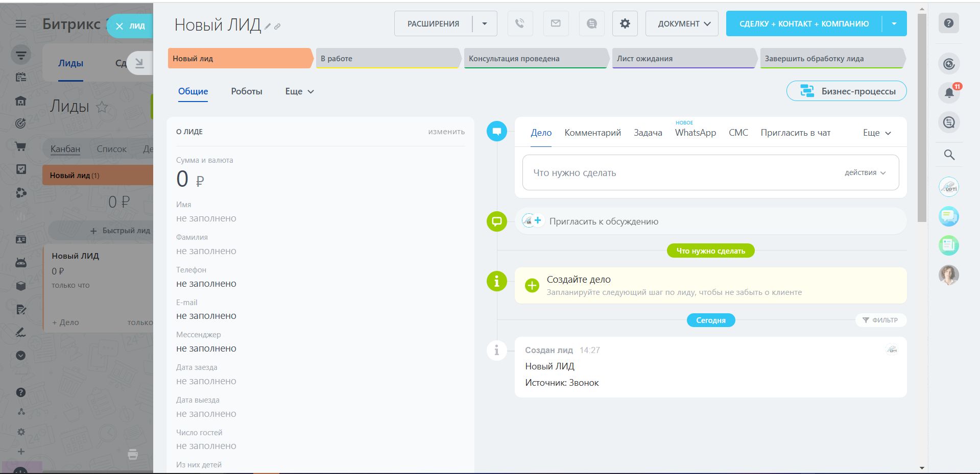Select the Комментарий timeline tab
The image size is (980, 474).
click(593, 133)
